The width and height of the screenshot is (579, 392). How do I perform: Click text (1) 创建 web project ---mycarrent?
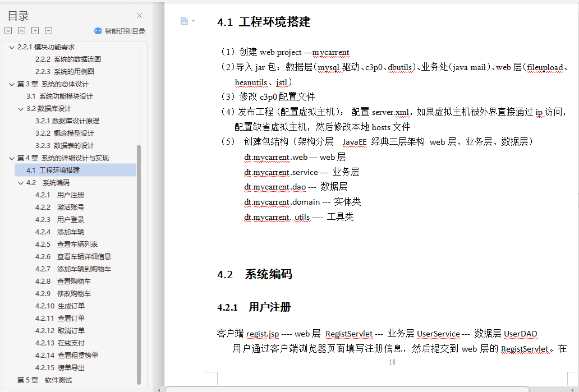[x=284, y=52]
